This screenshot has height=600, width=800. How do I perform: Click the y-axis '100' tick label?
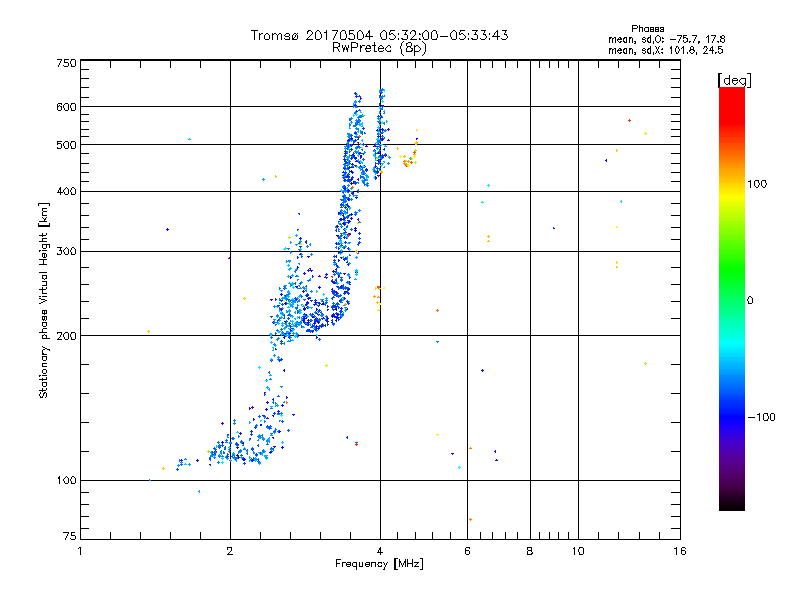tap(66, 481)
